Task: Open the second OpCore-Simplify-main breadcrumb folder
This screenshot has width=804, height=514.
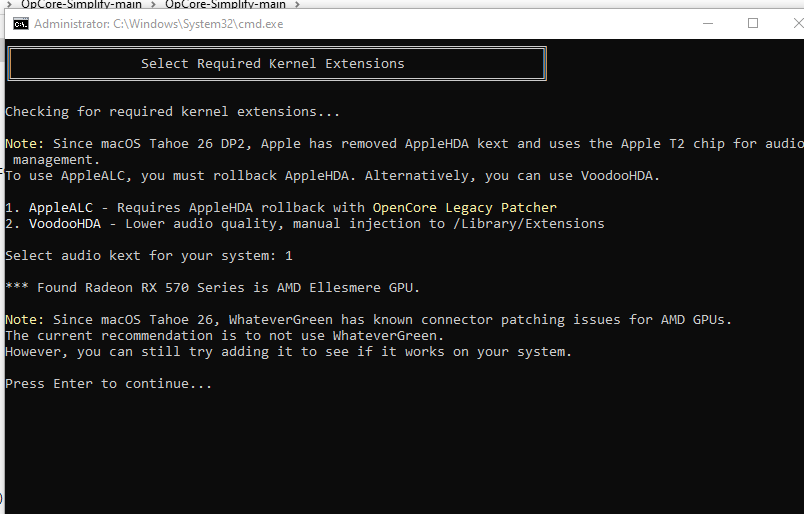Action: [x=225, y=4]
